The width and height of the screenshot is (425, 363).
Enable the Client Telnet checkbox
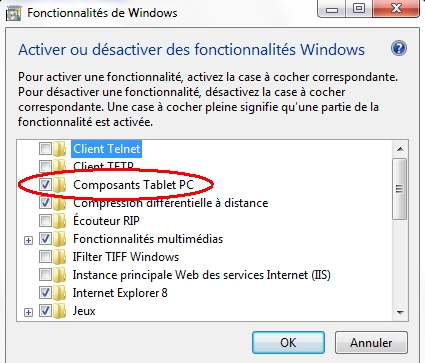45,148
